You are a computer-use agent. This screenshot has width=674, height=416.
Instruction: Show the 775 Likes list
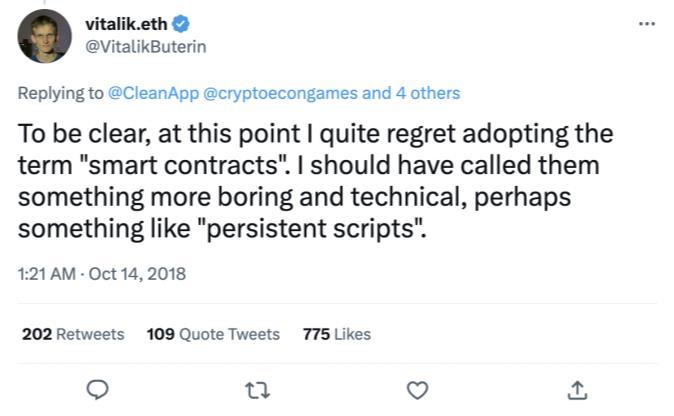[x=336, y=334]
